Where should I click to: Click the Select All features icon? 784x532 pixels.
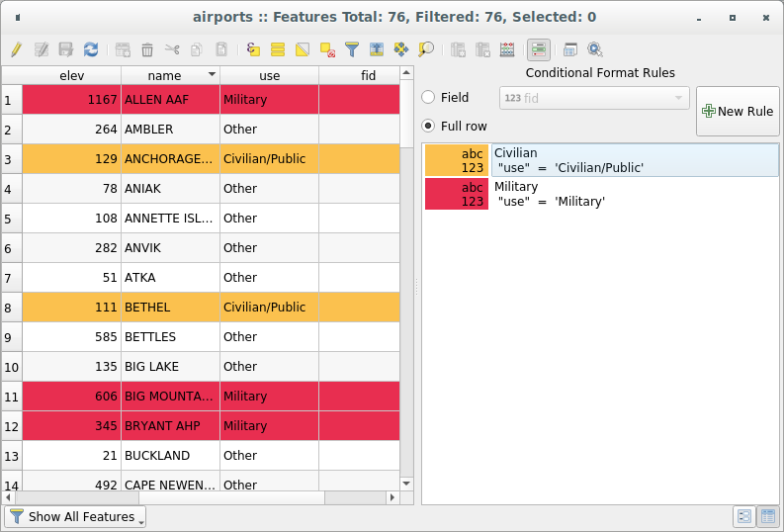tap(278, 48)
